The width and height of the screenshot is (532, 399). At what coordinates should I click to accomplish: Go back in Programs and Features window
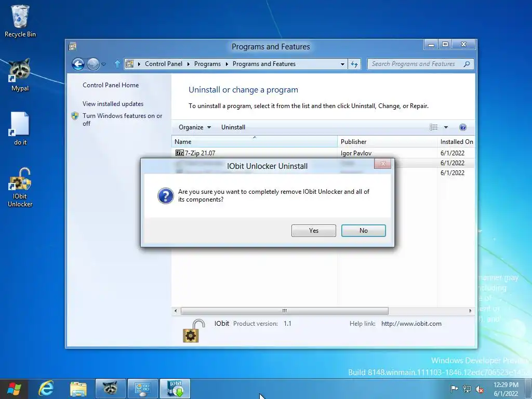78,64
